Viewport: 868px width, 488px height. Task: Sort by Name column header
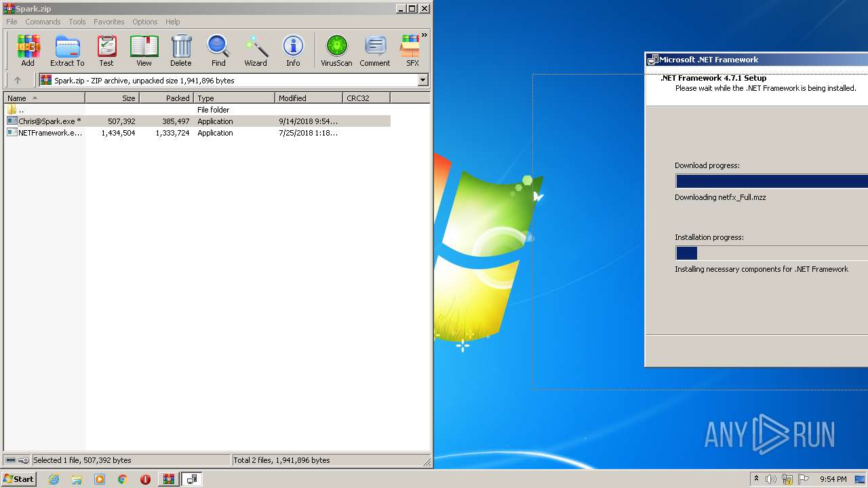pos(45,98)
